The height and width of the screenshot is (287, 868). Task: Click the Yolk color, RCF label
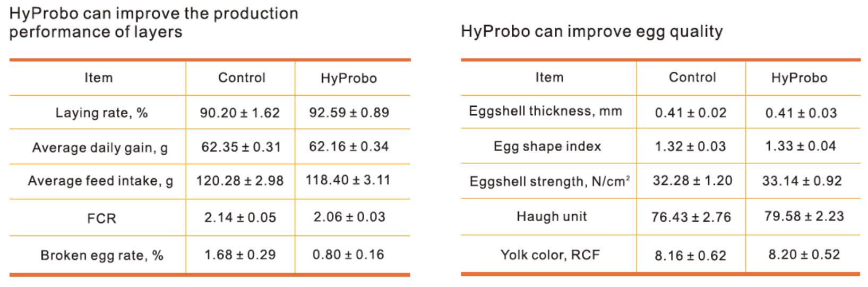point(549,255)
